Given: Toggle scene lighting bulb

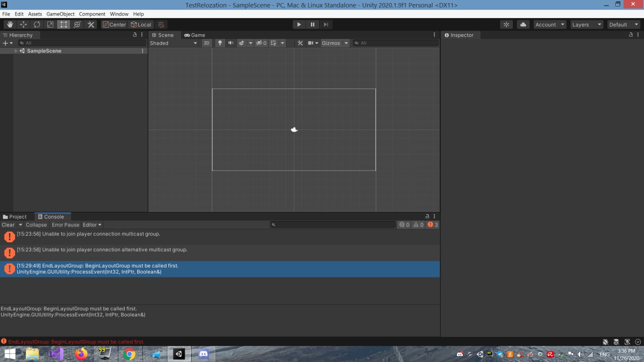Looking at the screenshot, I should (x=220, y=43).
